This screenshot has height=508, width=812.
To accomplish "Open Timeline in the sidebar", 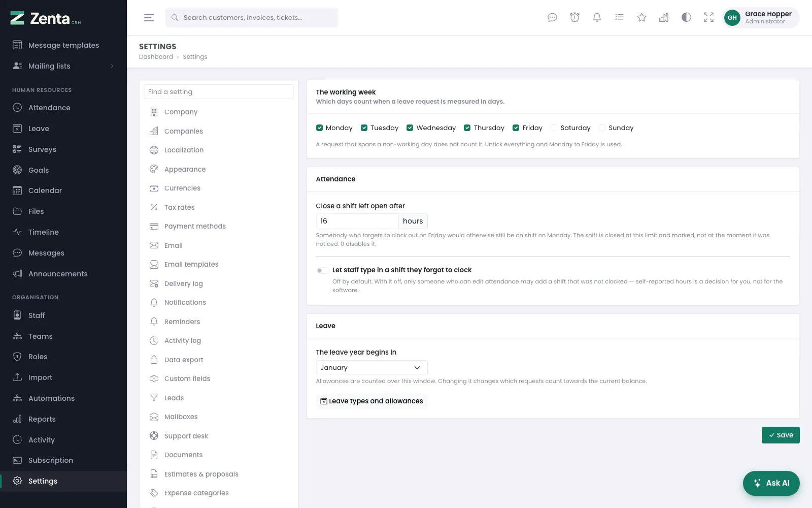I will click(x=63, y=232).
